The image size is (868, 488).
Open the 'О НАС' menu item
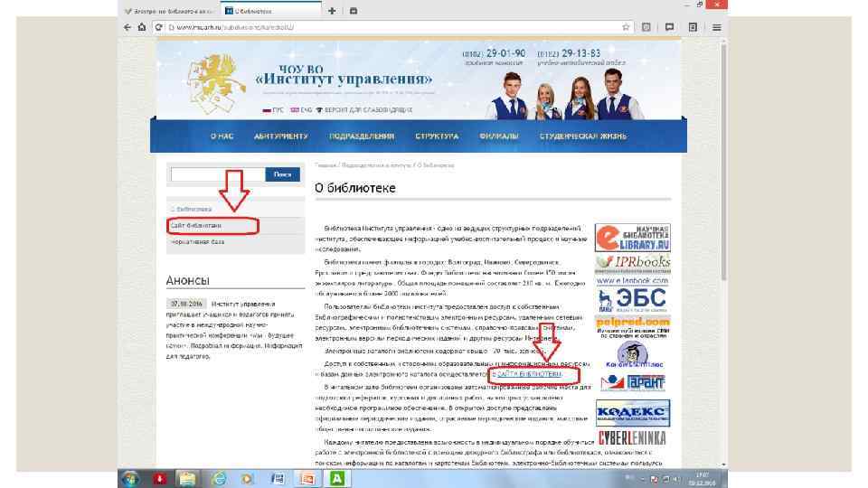(x=222, y=136)
